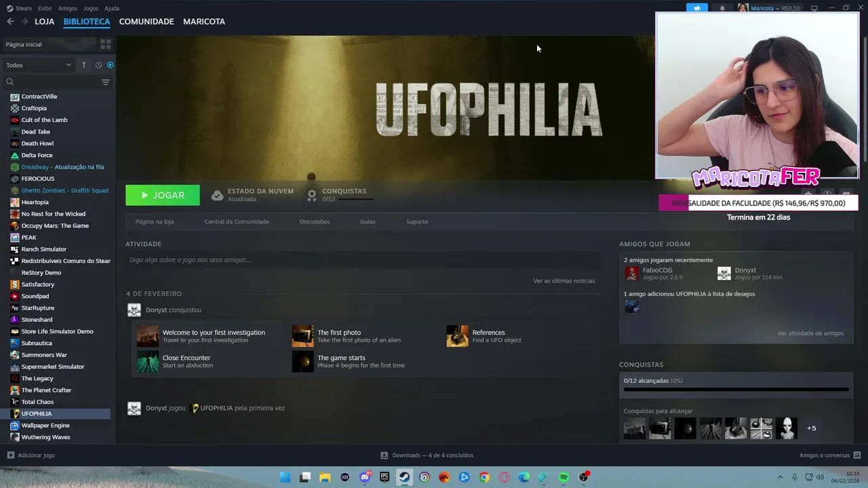Open the notifications bell
Viewport: 868px width, 488px height.
pyautogui.click(x=722, y=8)
